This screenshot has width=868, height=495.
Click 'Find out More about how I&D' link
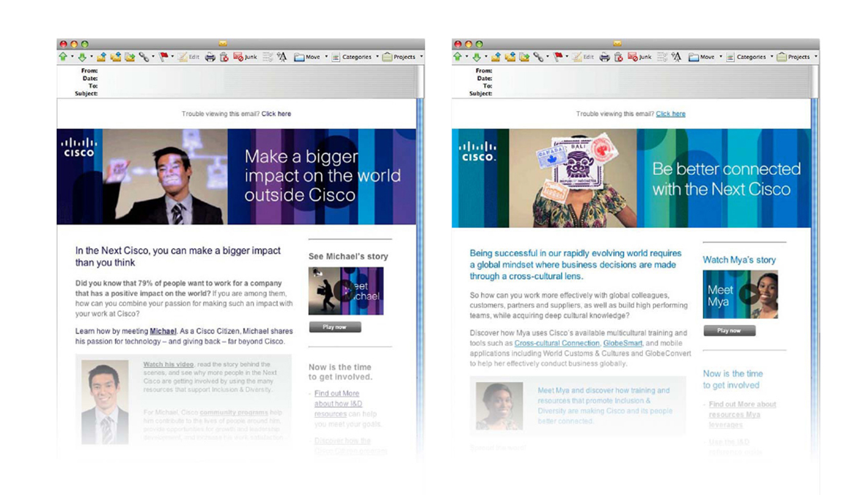338,403
